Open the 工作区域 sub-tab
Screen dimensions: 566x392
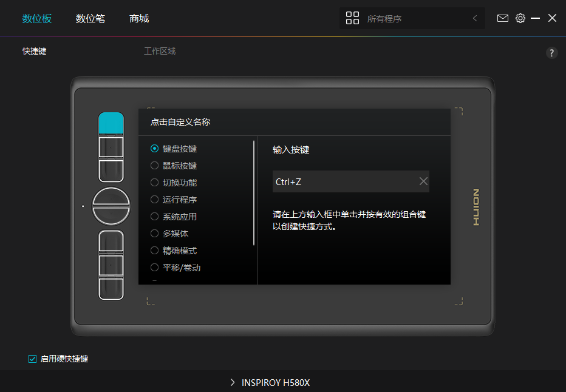pos(160,51)
